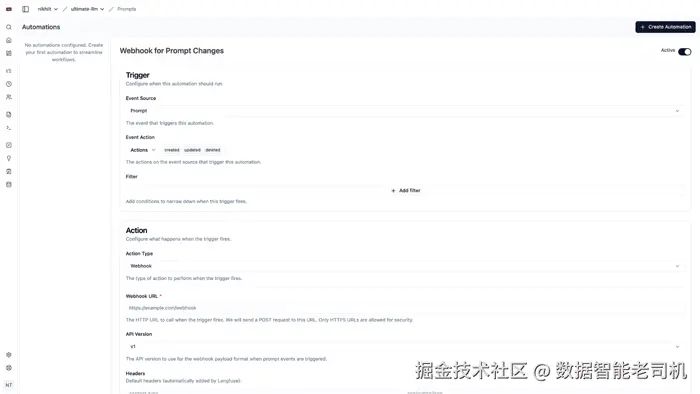Focus the Webhook URL input field
Image resolution: width=700 pixels, height=394 pixels.
[405, 308]
